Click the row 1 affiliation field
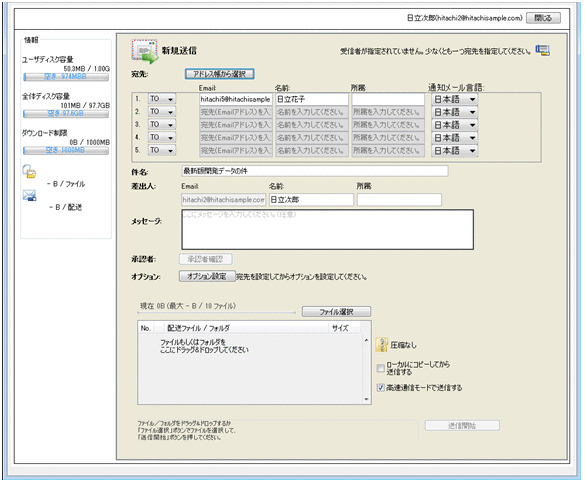This screenshot has height=484, width=585. click(x=388, y=99)
